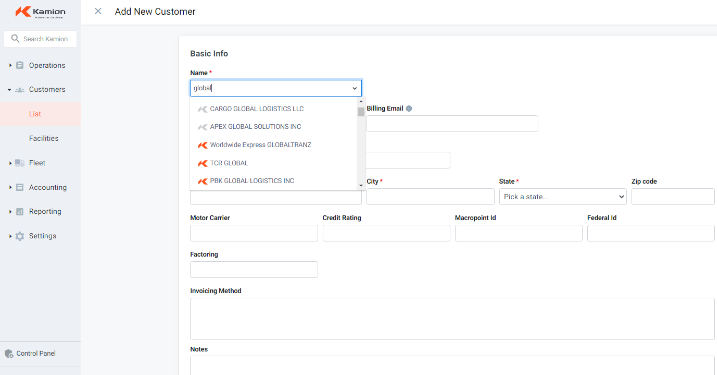Click the icon beside APEX GLOBAL SOLUTIONS
The height and width of the screenshot is (375, 717).
pos(202,127)
